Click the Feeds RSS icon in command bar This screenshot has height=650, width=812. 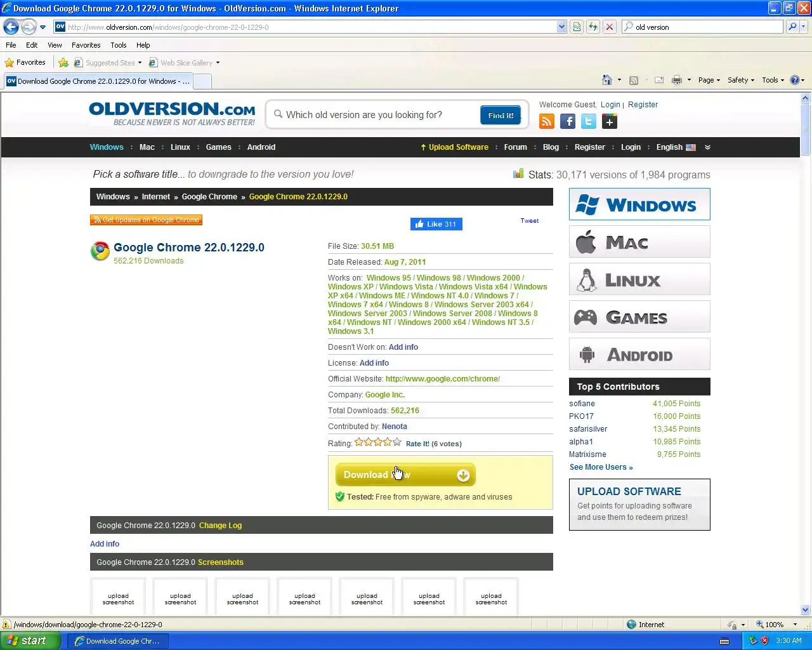tap(633, 80)
